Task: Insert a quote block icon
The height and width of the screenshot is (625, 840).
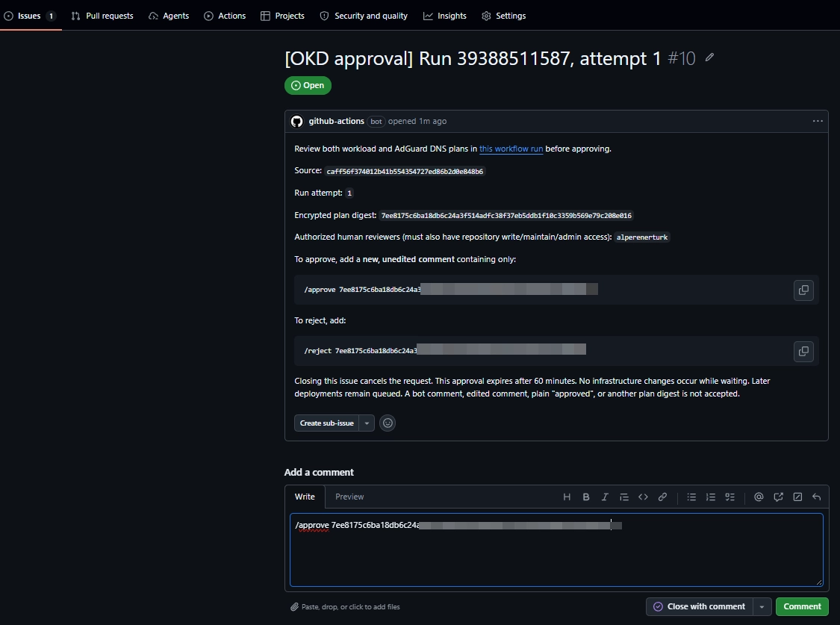Action: pyautogui.click(x=624, y=497)
